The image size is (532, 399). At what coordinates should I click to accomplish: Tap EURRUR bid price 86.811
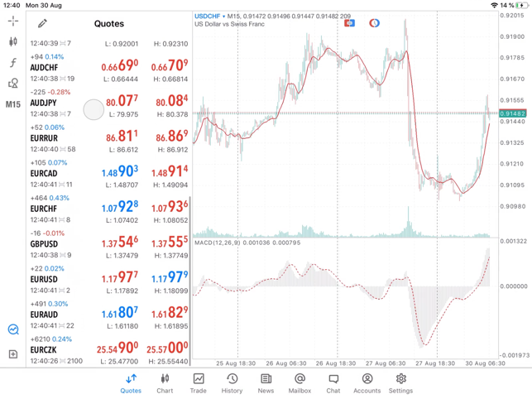click(x=122, y=136)
